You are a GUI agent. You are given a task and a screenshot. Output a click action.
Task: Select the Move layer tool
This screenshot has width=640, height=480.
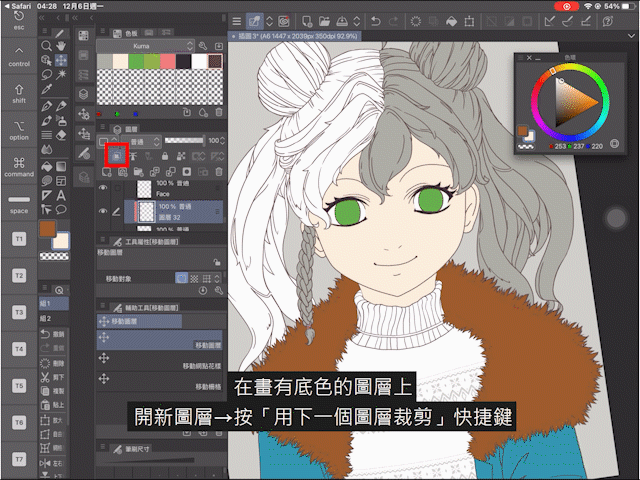coord(61,60)
